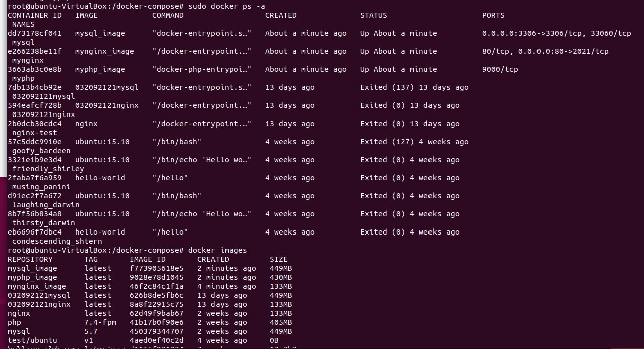The width and height of the screenshot is (644, 349).
Task: Click the mynginx_image entry in IMAGE column
Action: pos(104,51)
